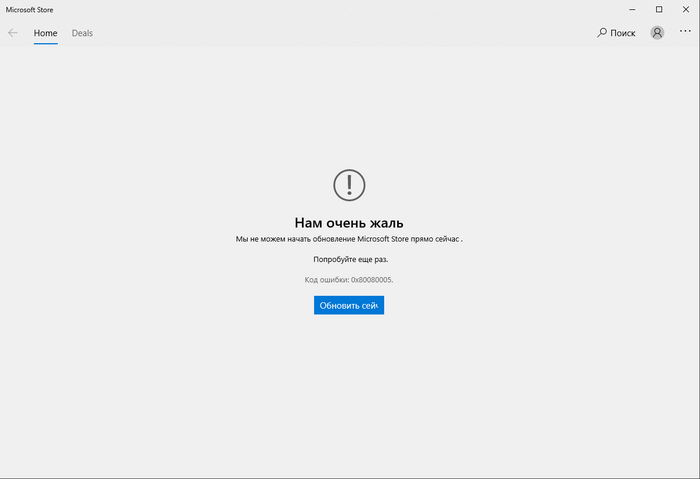Open the user account profile icon
Image resolution: width=700 pixels, height=479 pixels.
[x=657, y=33]
